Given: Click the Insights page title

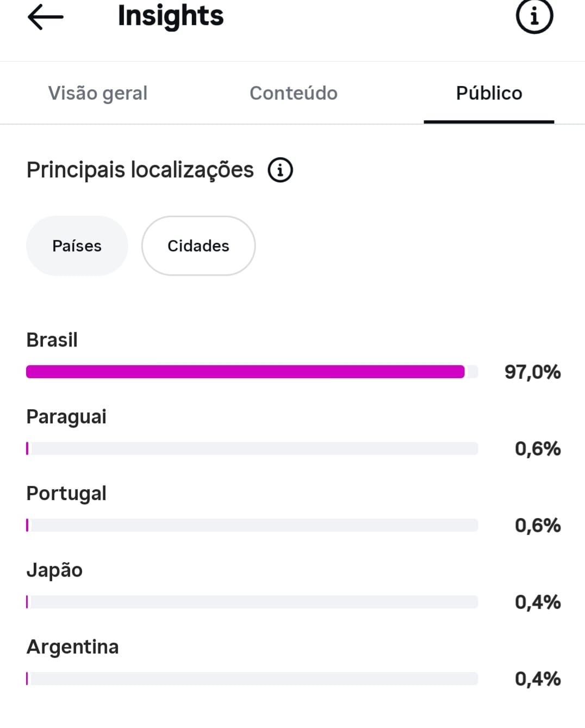Looking at the screenshot, I should coord(171,16).
